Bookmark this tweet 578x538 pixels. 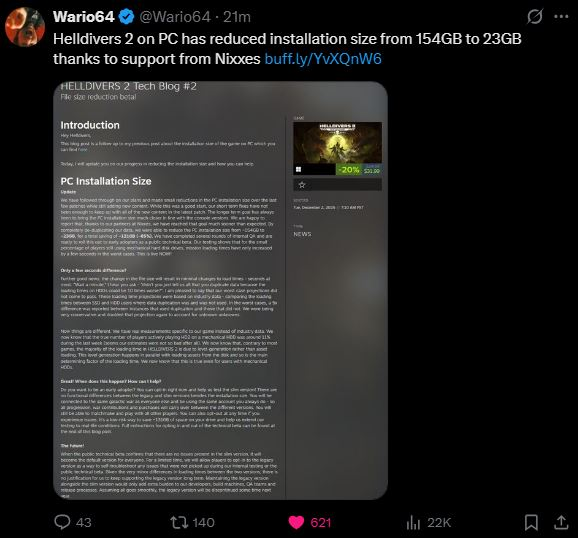pyautogui.click(x=531, y=522)
